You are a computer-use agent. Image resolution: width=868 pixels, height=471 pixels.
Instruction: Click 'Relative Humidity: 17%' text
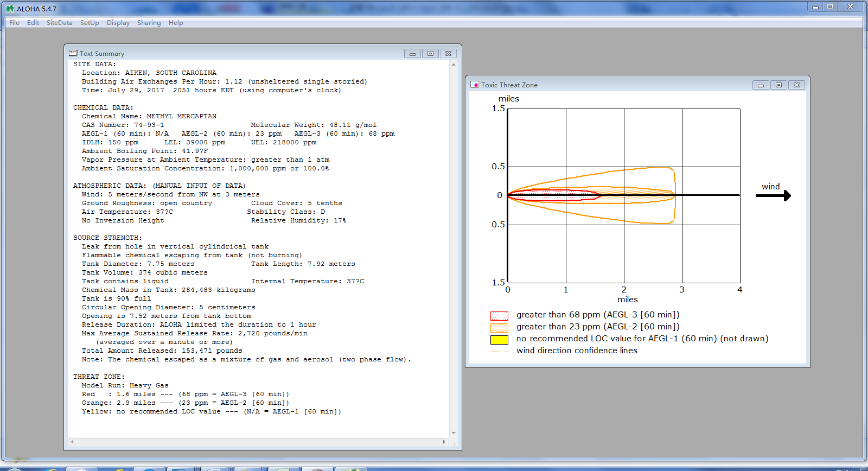point(298,220)
